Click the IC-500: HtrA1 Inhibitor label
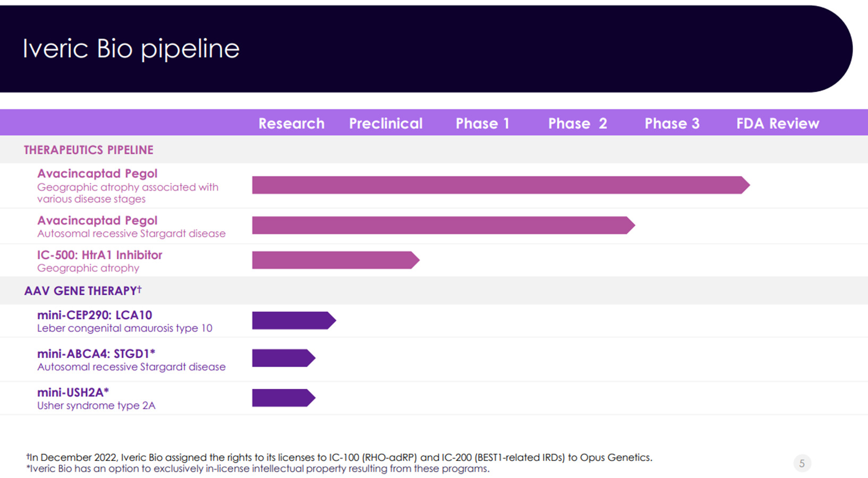Screen dimensions: 868x478 [x=100, y=255]
